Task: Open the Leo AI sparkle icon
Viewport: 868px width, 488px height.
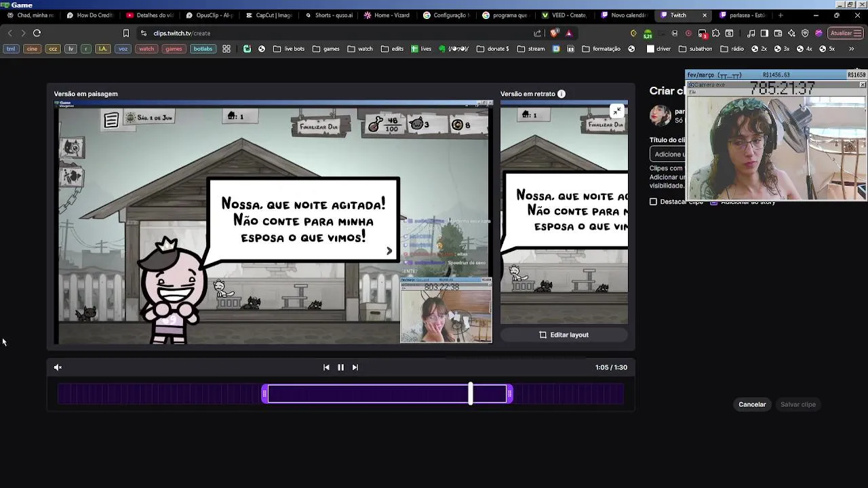Action: [x=791, y=33]
